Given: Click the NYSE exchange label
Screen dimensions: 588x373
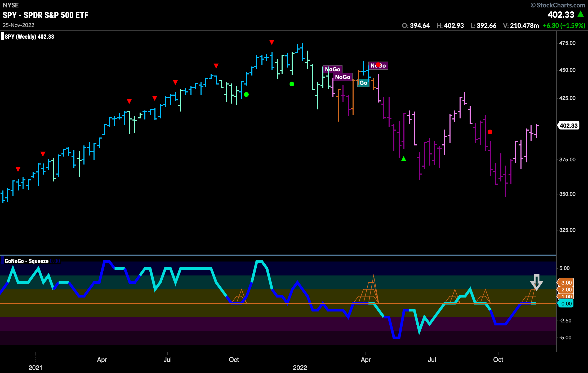Looking at the screenshot, I should [x=11, y=5].
